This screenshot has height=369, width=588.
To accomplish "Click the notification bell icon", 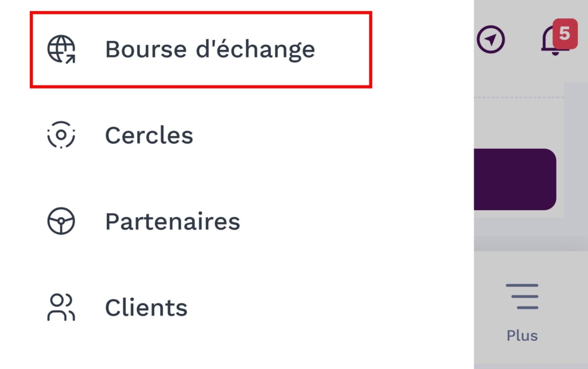I will (x=552, y=43).
